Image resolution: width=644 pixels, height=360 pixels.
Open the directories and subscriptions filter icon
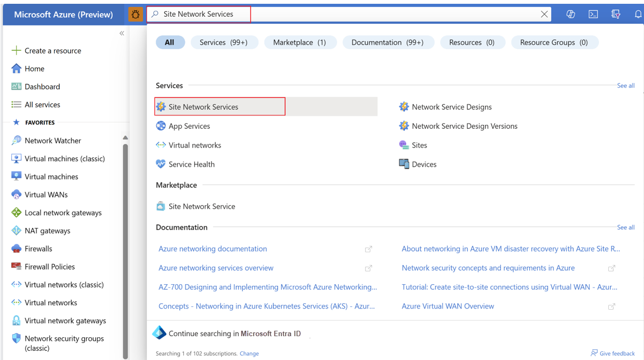coord(616,15)
